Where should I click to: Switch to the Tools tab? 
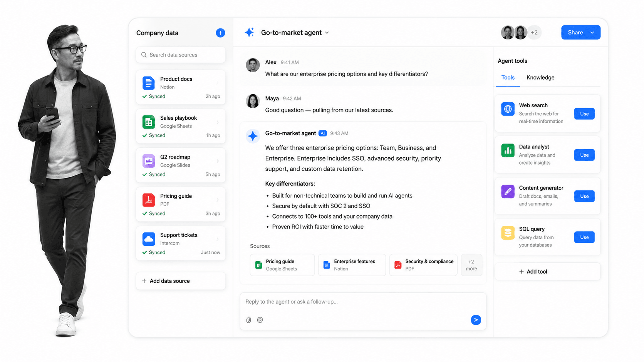click(508, 77)
